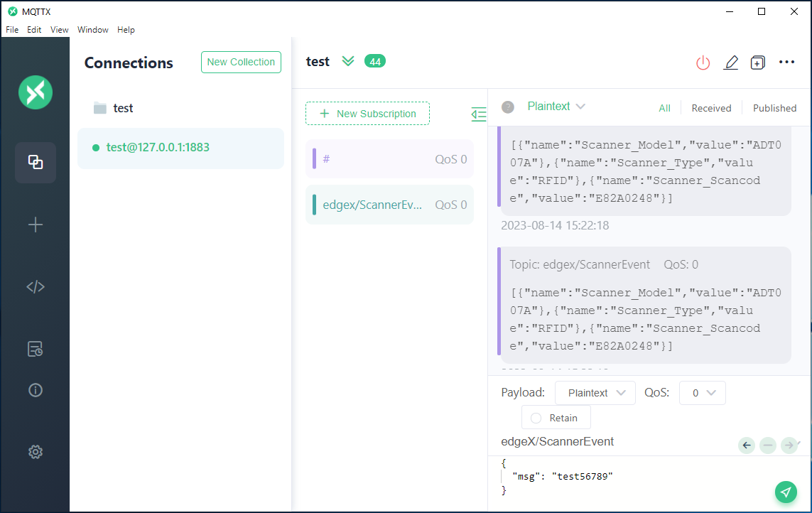Click the power disconnect icon
Viewport: 812px width, 513px height.
(703, 63)
